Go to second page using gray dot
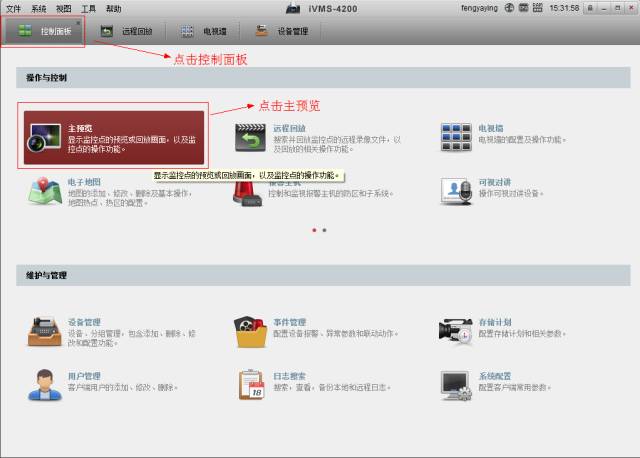 (324, 230)
